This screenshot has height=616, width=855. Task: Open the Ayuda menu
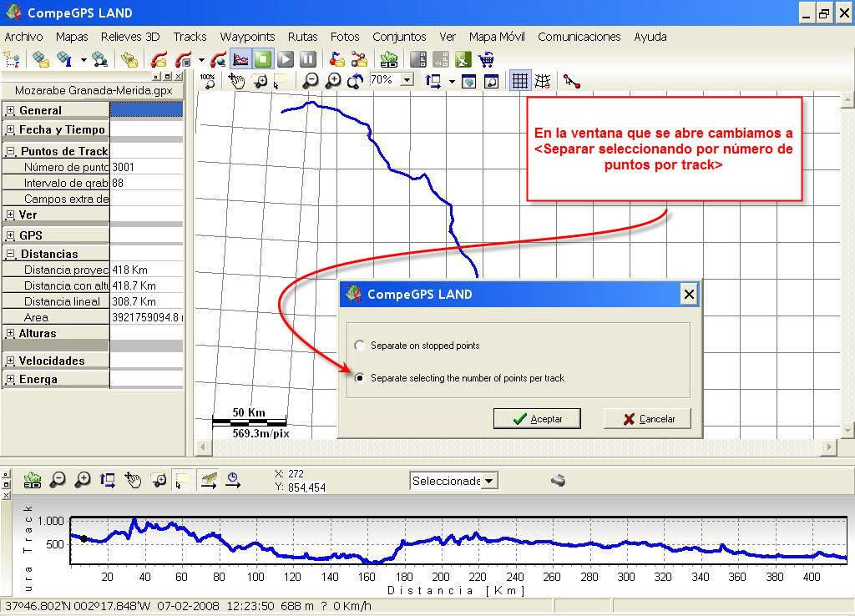[x=650, y=37]
